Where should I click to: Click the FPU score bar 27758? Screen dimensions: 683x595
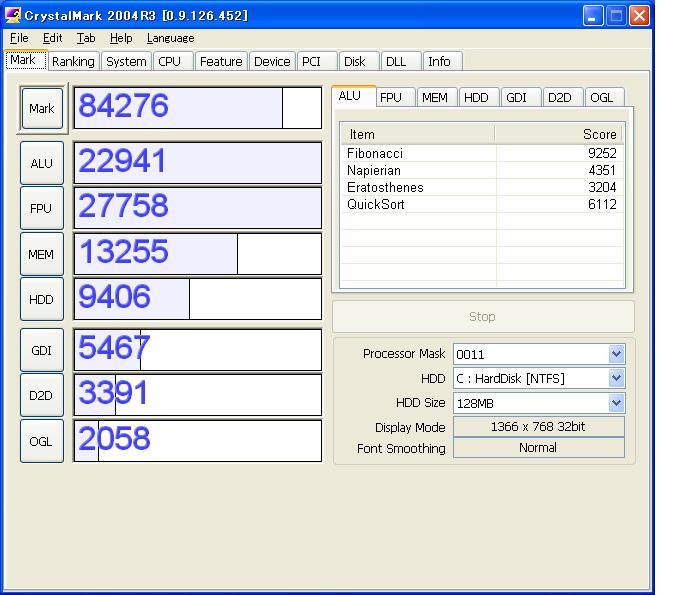coord(198,208)
